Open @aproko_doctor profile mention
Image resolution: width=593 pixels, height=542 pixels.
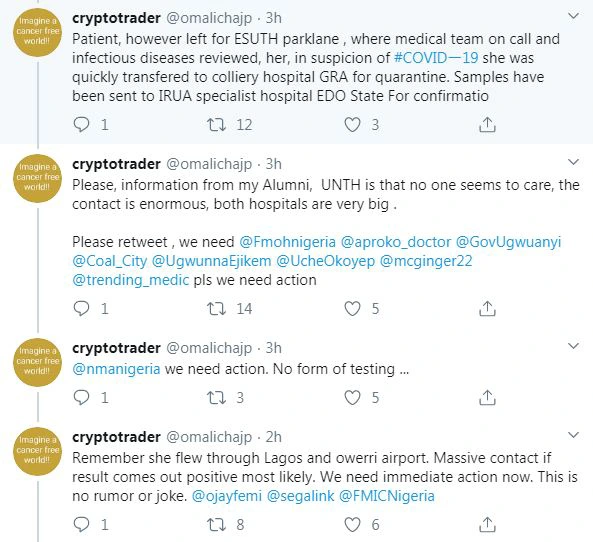396,242
